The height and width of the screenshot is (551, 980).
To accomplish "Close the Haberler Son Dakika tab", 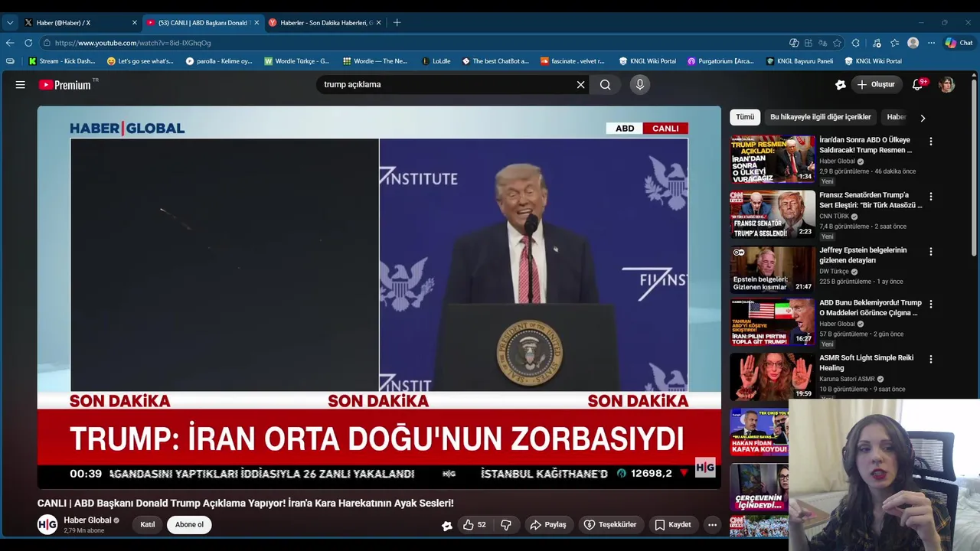I will pyautogui.click(x=379, y=22).
